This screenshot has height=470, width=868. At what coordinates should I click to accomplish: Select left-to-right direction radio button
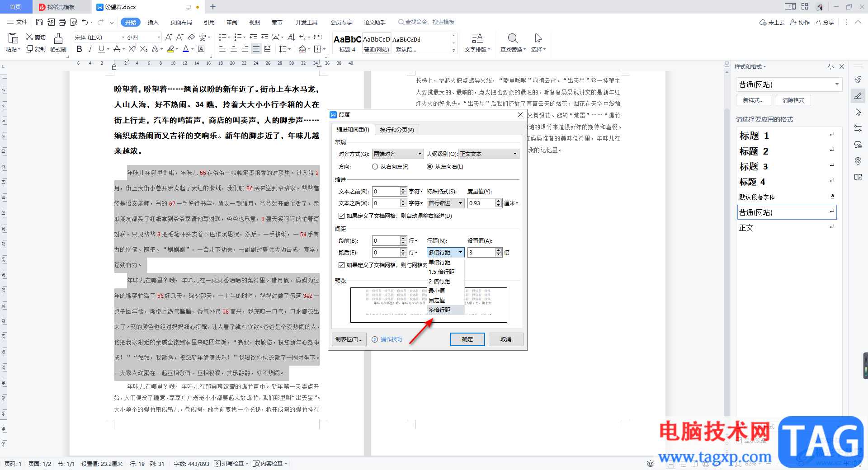pyautogui.click(x=429, y=167)
